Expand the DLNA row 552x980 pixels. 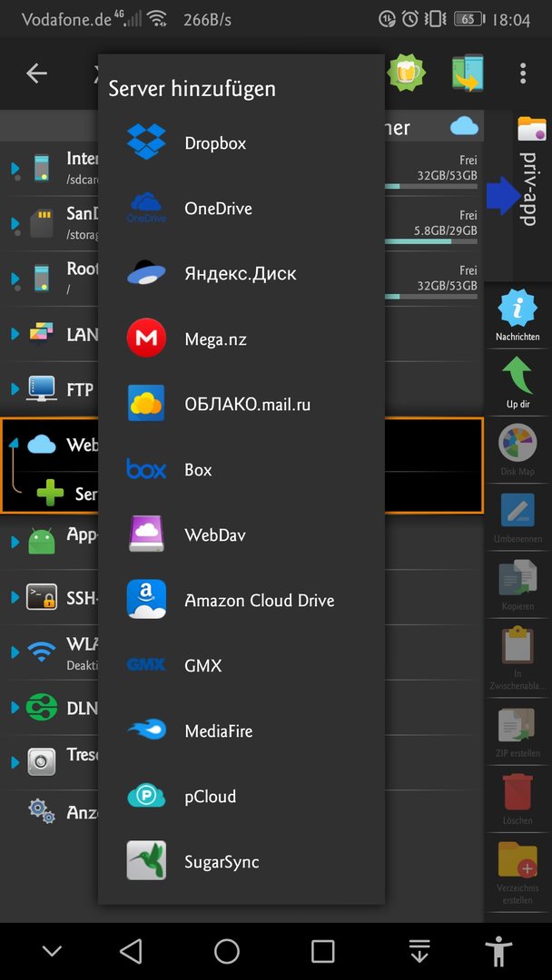click(15, 708)
